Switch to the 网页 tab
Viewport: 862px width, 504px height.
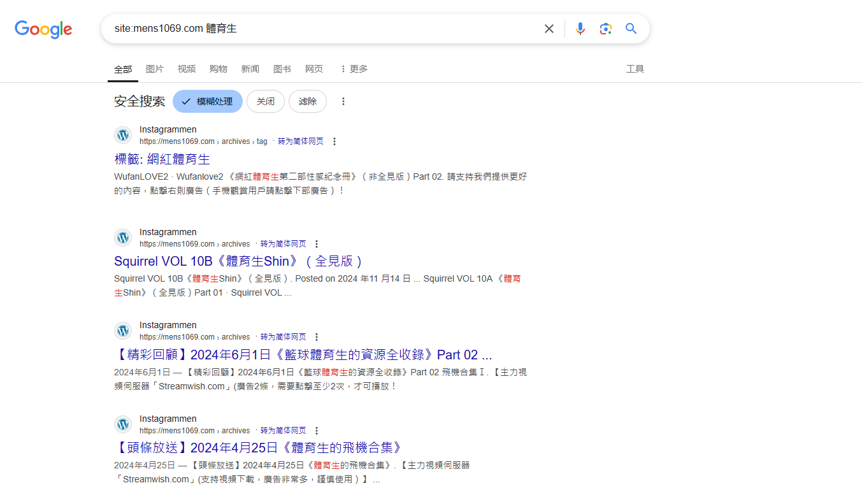click(314, 69)
